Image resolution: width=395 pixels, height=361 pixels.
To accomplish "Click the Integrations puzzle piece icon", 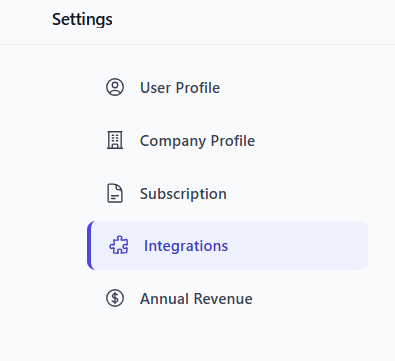I will [119, 245].
